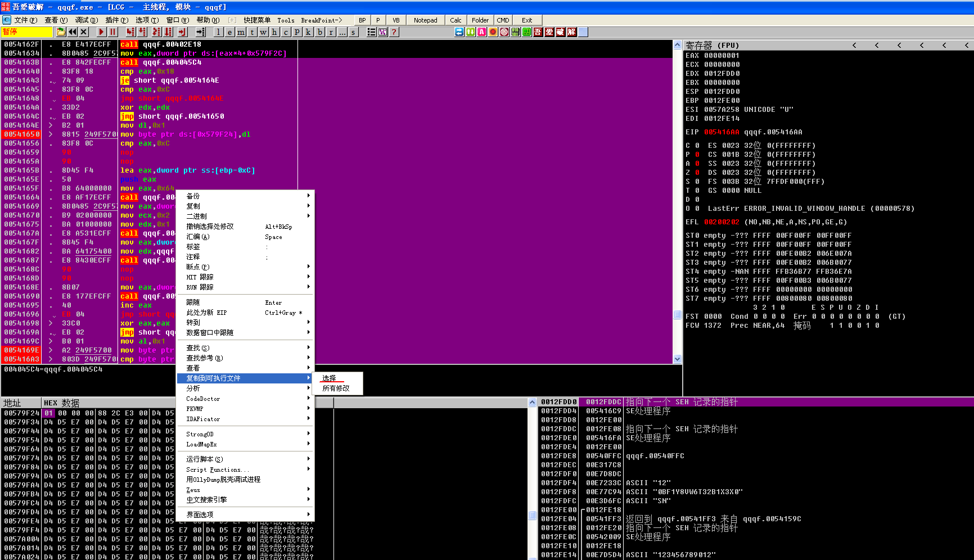Image resolution: width=974 pixels, height=560 pixels.
Task: Expand the 断点(P) context submenu
Action: tap(245, 267)
